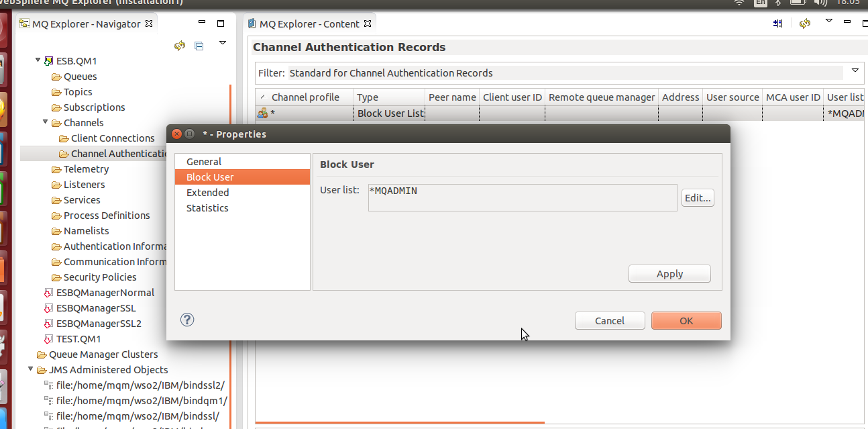The height and width of the screenshot is (429, 868).
Task: Select Block User page in Properties dialog
Action: [242, 177]
